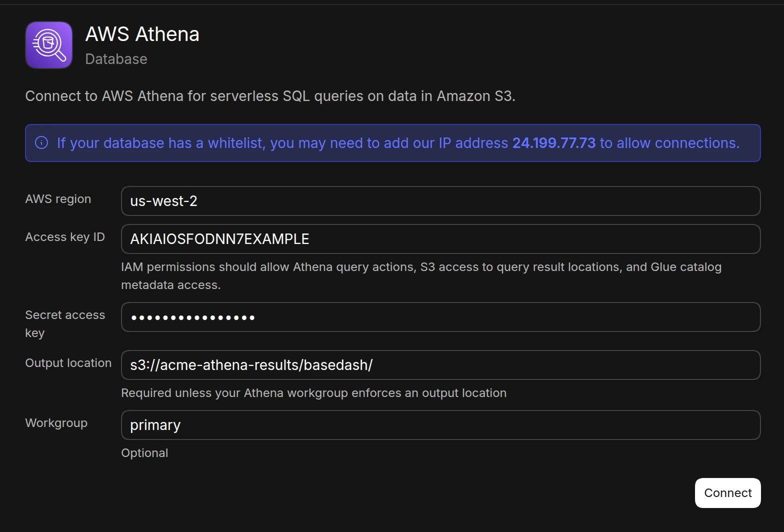
Task: Click the 'Secret access key' label
Action: click(65, 324)
